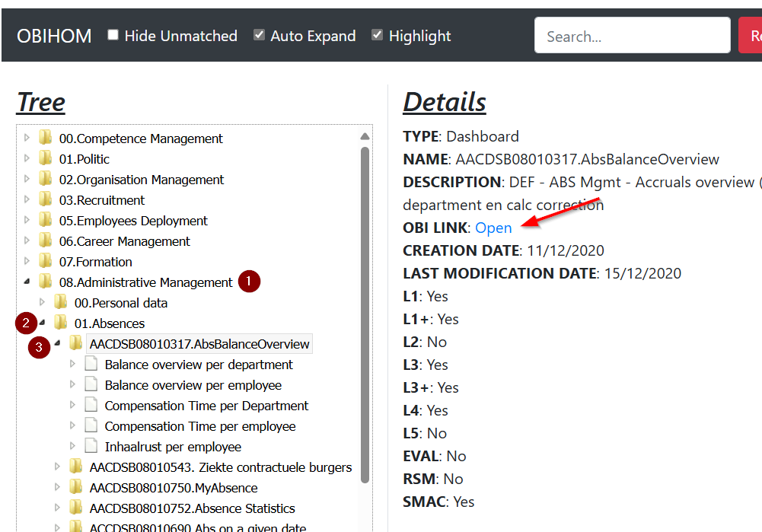Go to the OBIHOM home brand link
This screenshot has width=762, height=532.
tap(54, 36)
